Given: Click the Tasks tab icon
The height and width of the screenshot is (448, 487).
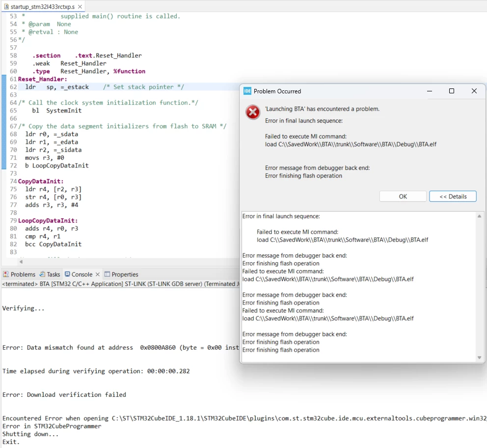Looking at the screenshot, I should [42, 274].
